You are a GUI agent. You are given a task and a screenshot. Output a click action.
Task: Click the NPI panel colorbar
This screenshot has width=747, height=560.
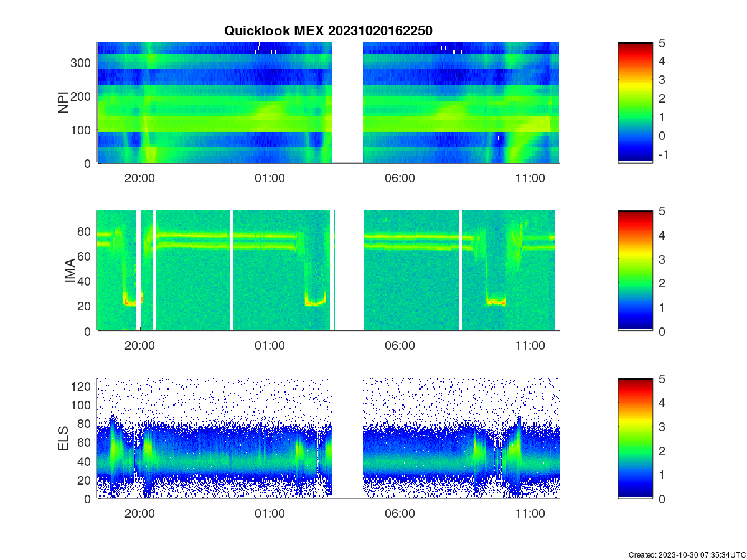635,103
